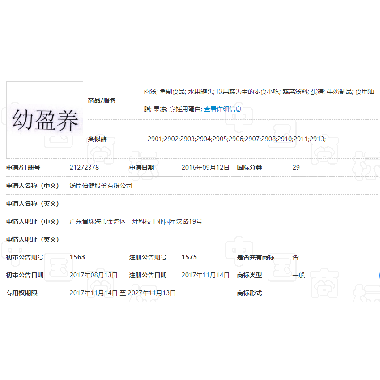This screenshot has width=380, height=380.
Task: Click the shared trademark value 否
Action: click(x=295, y=257)
